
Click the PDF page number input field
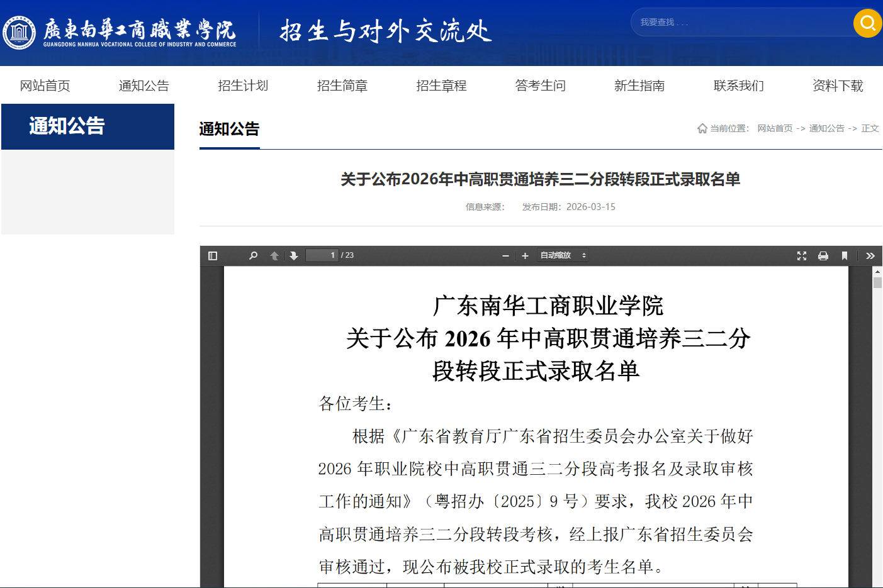point(322,255)
